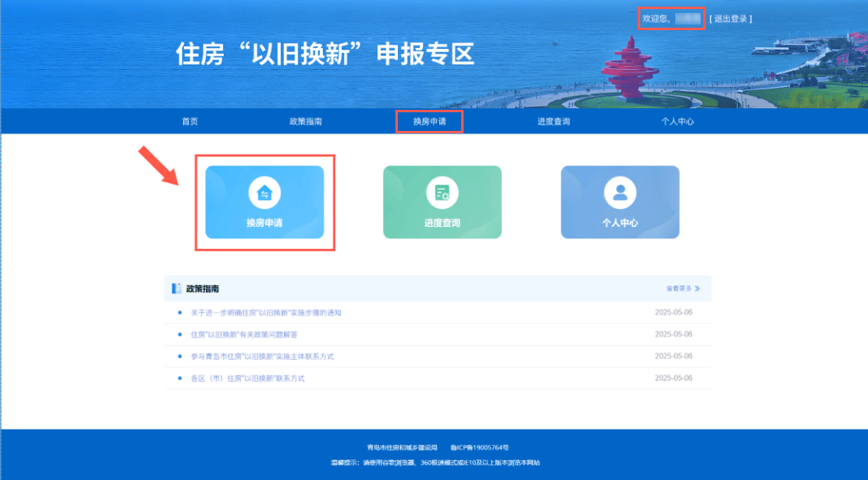Go to 进度查询 in the navigation bar
Screen dimensions: 868x480
tap(553, 121)
